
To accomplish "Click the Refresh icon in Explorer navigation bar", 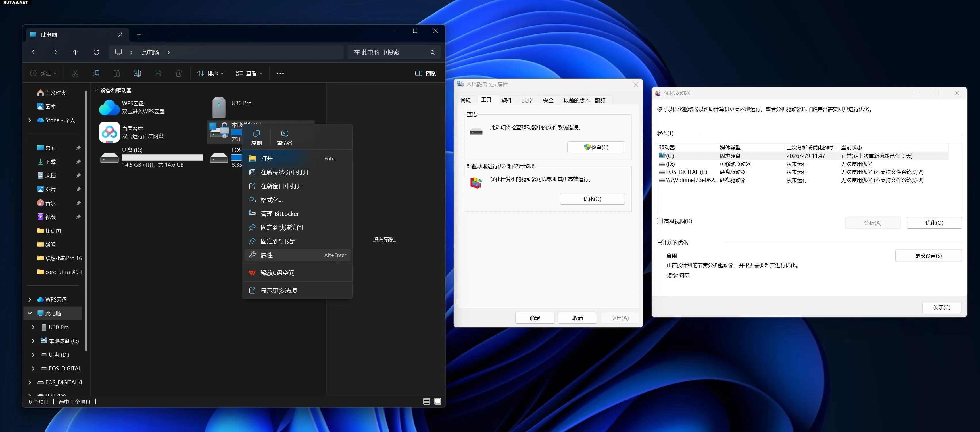I will 96,52.
